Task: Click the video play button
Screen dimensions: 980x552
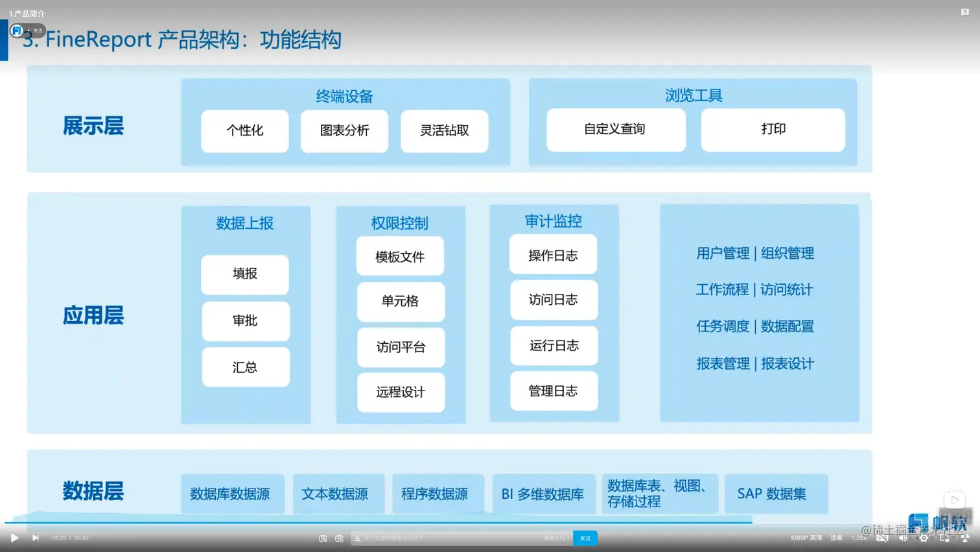Action: pyautogui.click(x=14, y=538)
